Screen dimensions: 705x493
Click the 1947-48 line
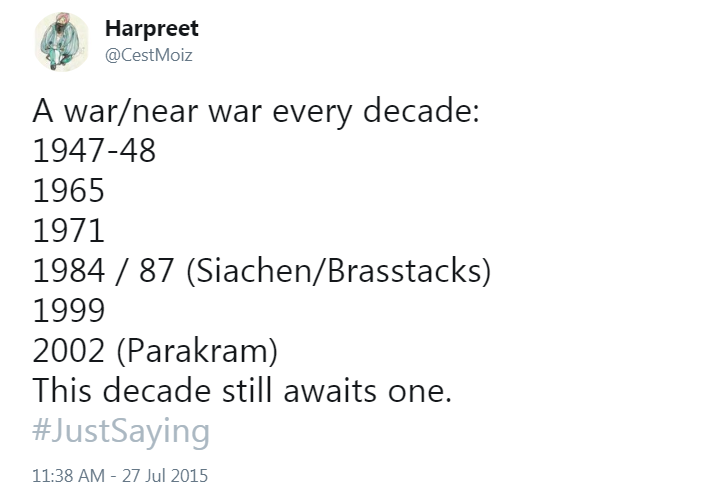pos(95,151)
